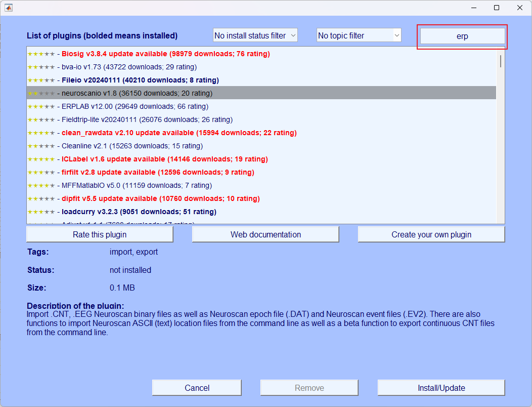Click the Remove button

309,388
